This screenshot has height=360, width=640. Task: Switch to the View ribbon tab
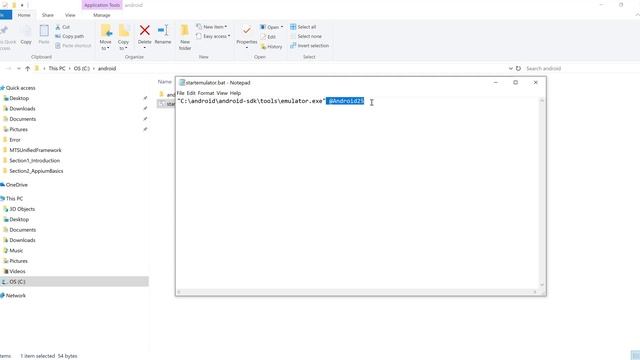pyautogui.click(x=70, y=15)
